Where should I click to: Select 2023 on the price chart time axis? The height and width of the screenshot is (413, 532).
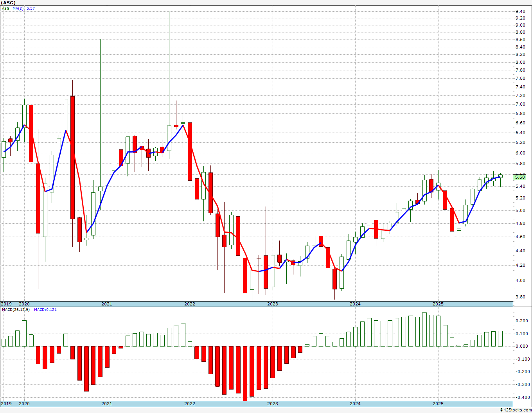[273, 304]
